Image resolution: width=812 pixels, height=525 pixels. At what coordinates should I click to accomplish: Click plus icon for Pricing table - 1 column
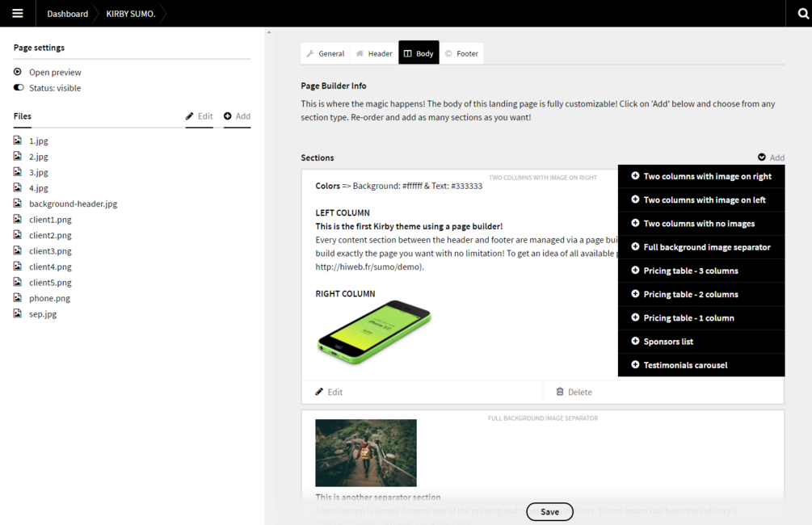(635, 317)
